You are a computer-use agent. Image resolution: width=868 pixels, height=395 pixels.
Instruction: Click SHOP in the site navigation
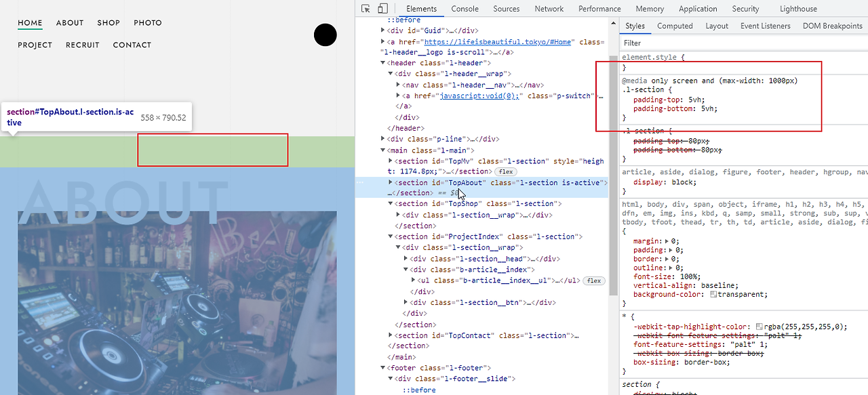108,22
